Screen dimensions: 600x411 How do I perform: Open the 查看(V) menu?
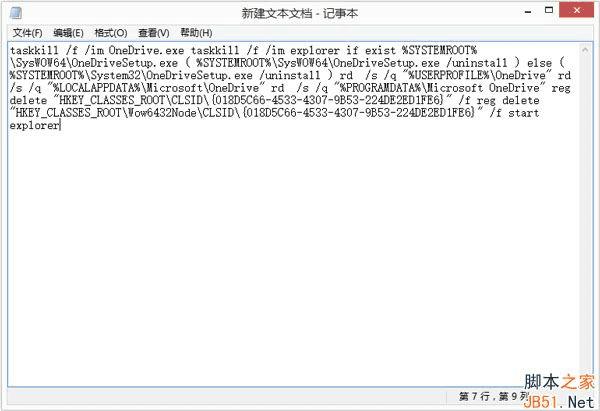pyautogui.click(x=153, y=33)
